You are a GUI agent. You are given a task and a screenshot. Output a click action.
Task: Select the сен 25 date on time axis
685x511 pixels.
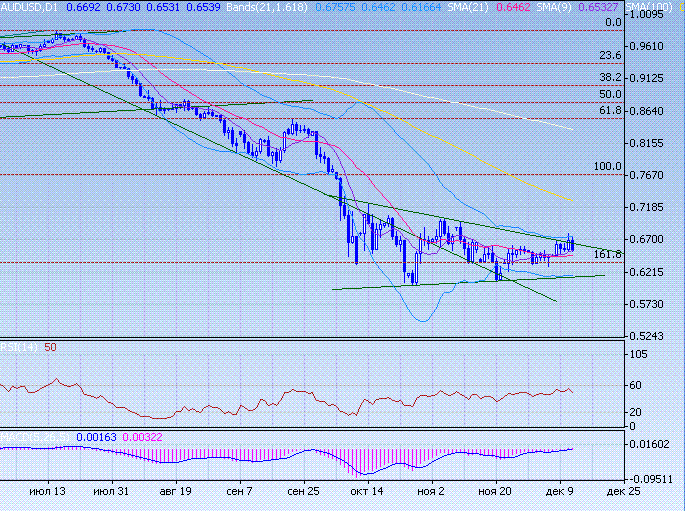coord(301,493)
